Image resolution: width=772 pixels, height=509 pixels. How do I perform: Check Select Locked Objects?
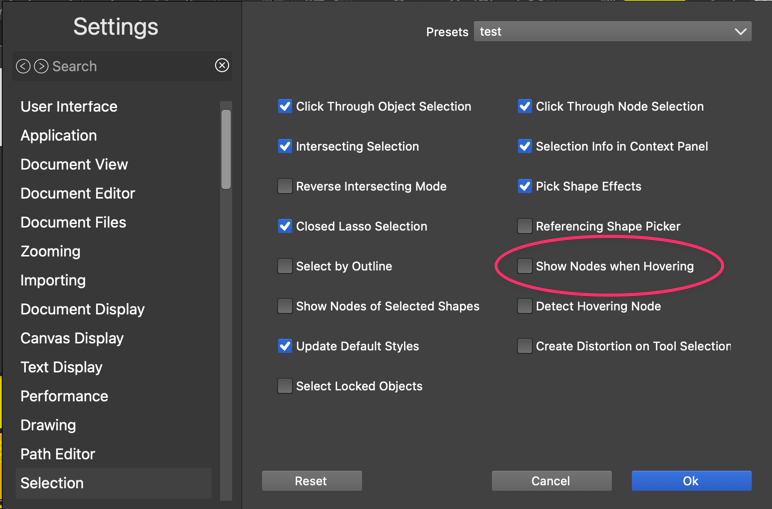pyautogui.click(x=285, y=386)
